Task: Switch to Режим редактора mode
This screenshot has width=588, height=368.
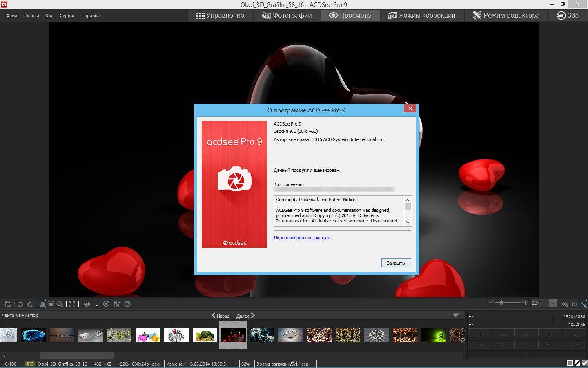Action: coord(506,16)
